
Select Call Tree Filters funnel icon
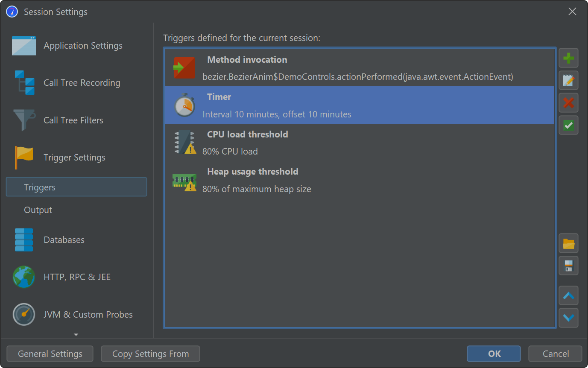coord(24,120)
